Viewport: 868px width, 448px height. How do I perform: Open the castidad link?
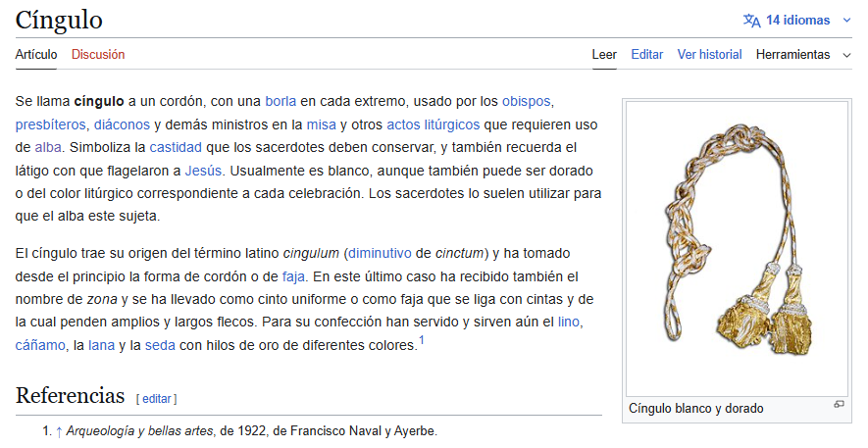coord(176,148)
